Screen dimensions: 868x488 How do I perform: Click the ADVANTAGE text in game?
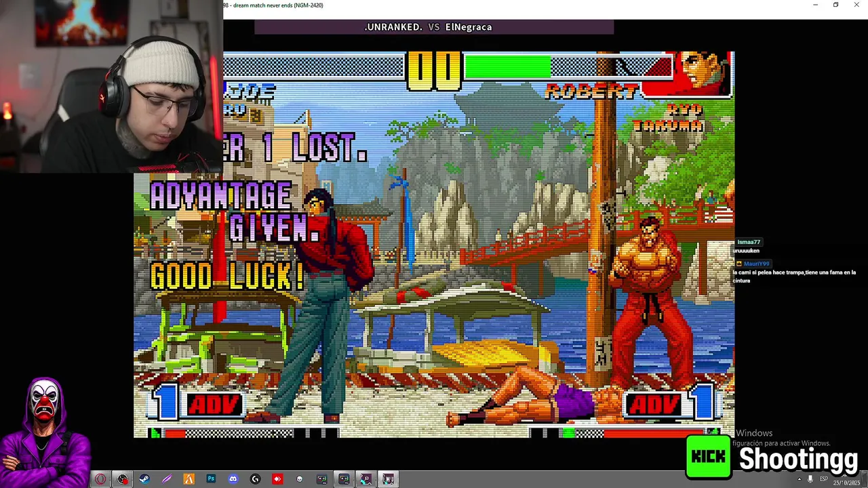(x=221, y=197)
